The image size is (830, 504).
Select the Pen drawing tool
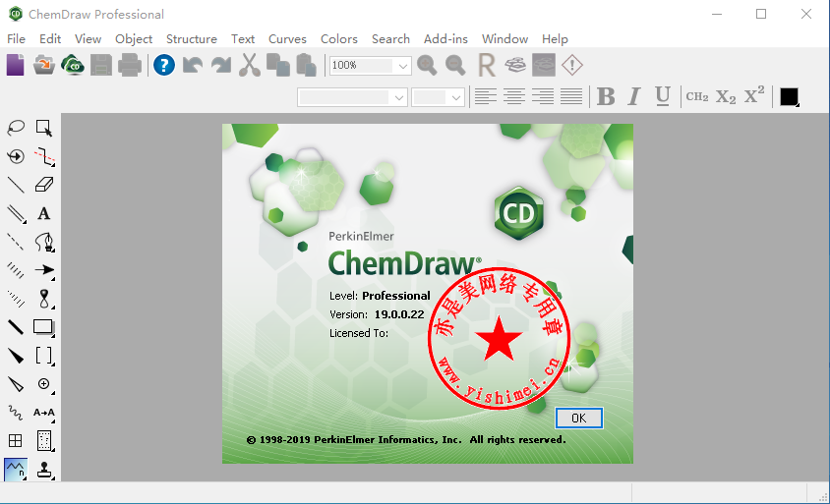click(44, 242)
